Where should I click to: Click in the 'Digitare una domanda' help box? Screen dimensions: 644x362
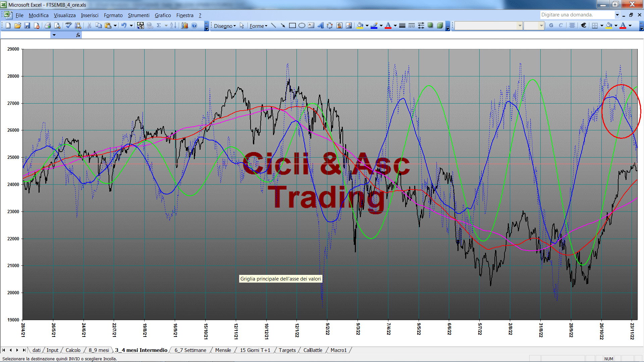(577, 15)
